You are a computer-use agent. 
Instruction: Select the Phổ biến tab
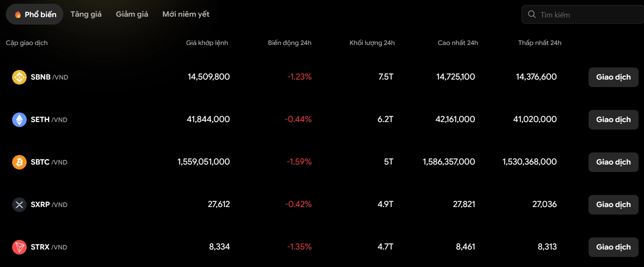tap(35, 14)
